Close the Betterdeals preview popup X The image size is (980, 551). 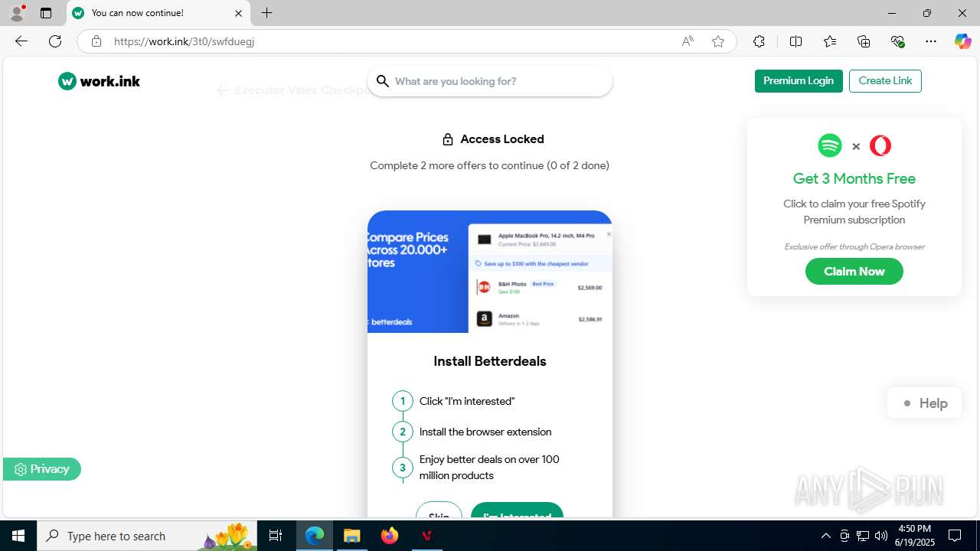pyautogui.click(x=609, y=235)
